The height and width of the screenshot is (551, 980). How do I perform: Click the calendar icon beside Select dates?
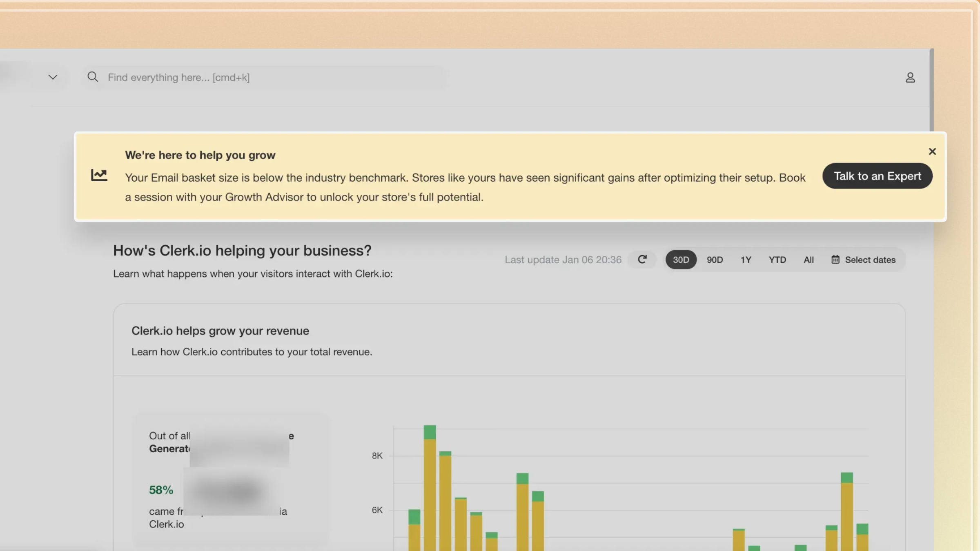coord(835,260)
